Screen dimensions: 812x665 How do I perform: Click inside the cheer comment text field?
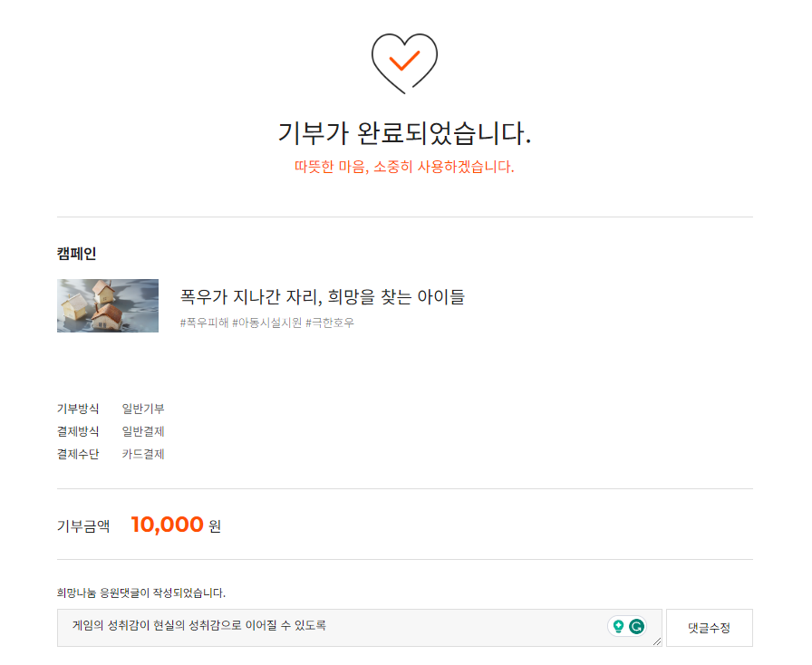[326, 627]
